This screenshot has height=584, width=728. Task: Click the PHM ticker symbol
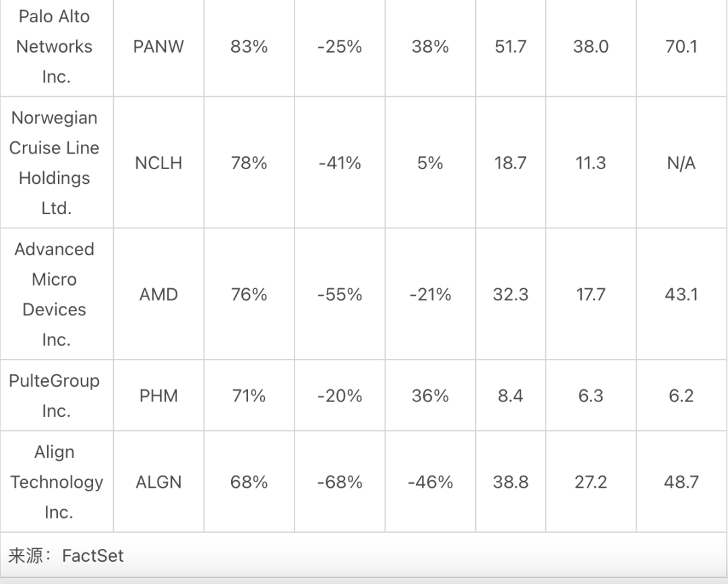click(158, 395)
